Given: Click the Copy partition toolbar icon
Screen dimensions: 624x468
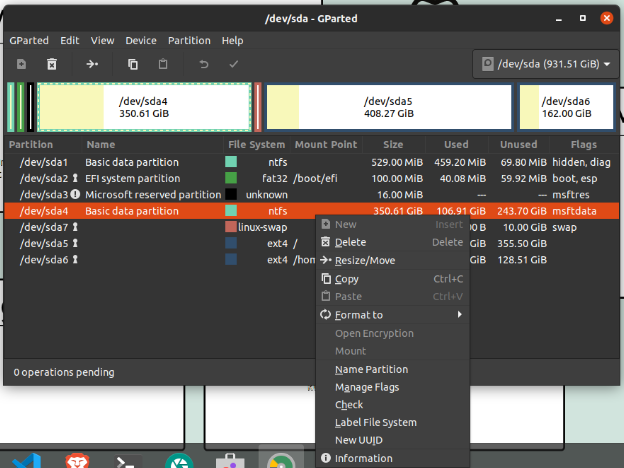Looking at the screenshot, I should point(133,64).
